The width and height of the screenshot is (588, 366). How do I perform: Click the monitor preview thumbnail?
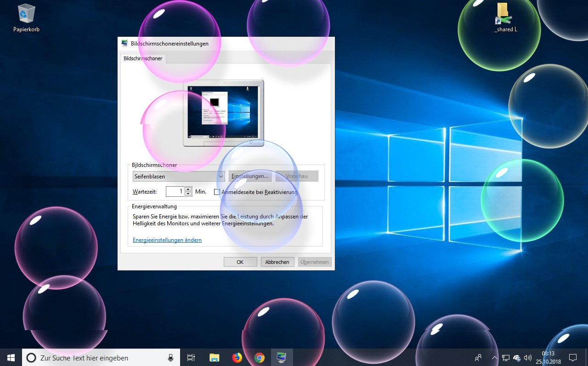(224, 113)
